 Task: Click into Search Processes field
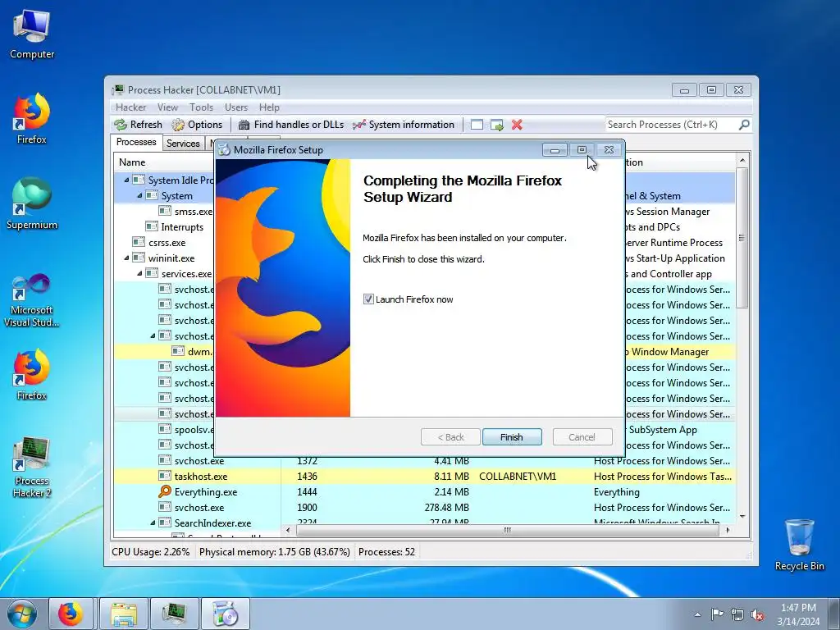[672, 125]
